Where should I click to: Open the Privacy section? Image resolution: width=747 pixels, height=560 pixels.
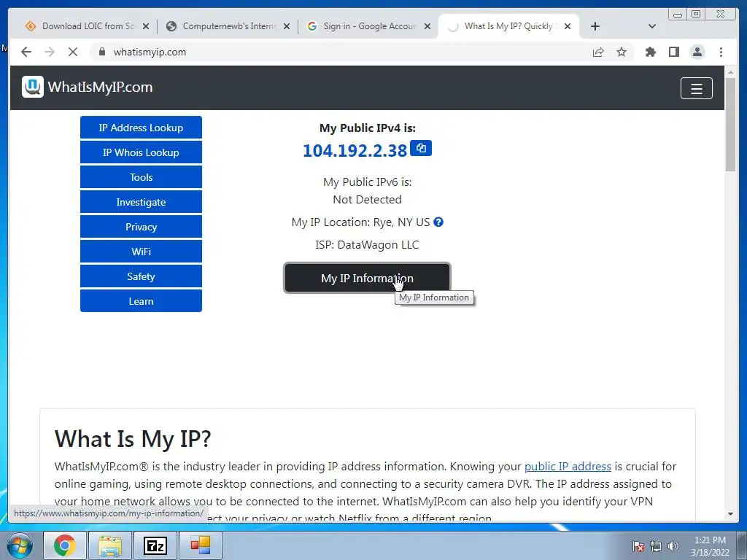[141, 227]
